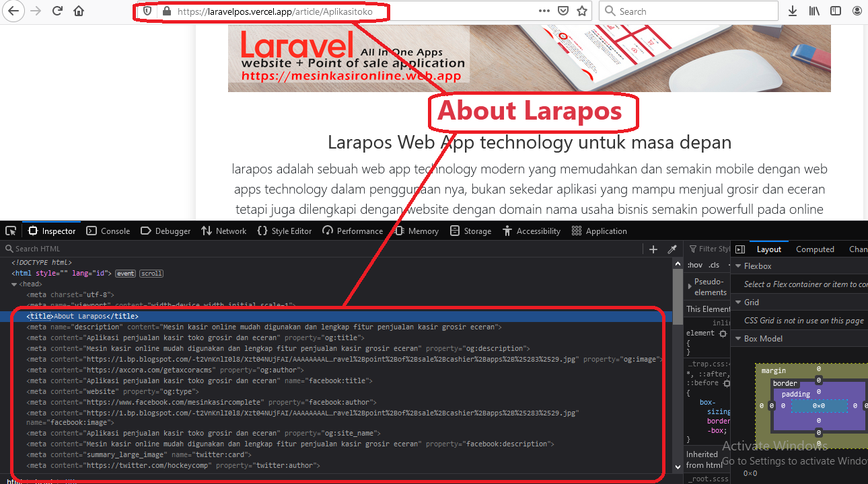Select the DOCTYPE html line
Screen dimensions: 868x484
coord(42,262)
